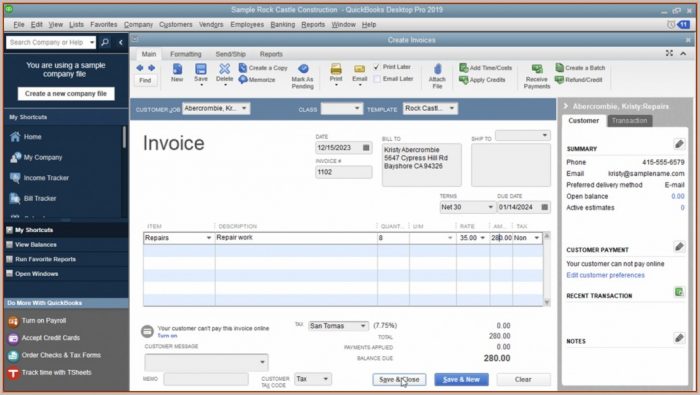Image resolution: width=700 pixels, height=395 pixels.
Task: Open the Reports menu in menu bar
Action: [x=313, y=25]
